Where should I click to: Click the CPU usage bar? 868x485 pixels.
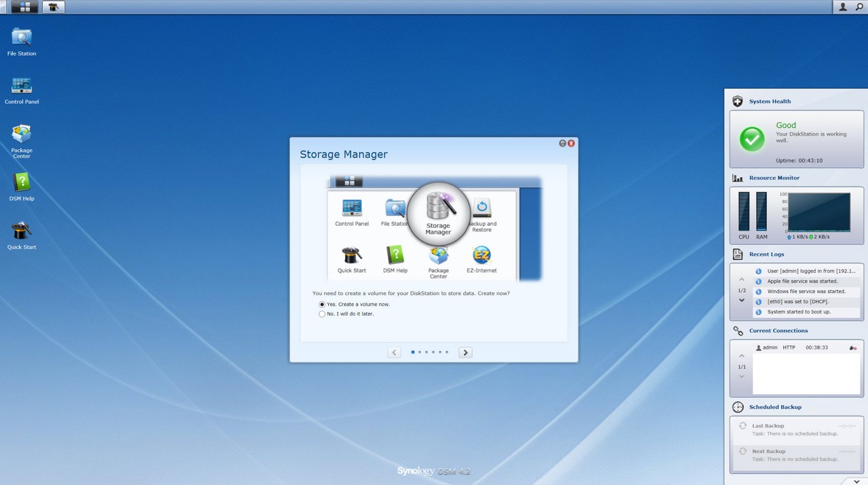pyautogui.click(x=744, y=211)
